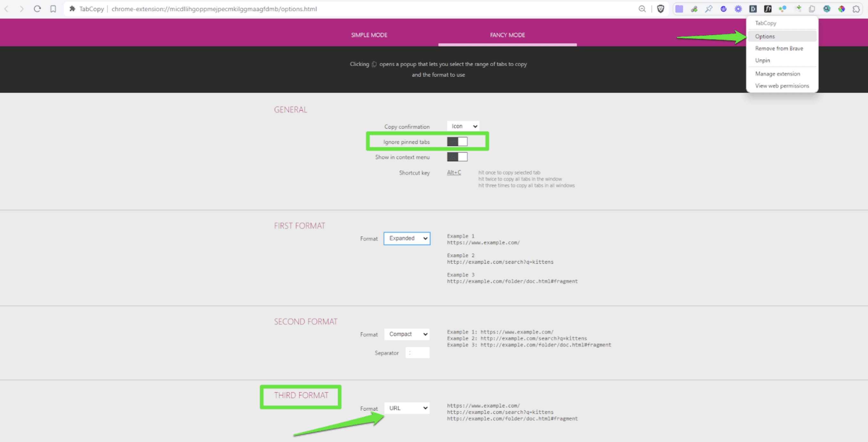The image size is (868, 442).
Task: Switch to the Simple Mode tab
Action: pyautogui.click(x=369, y=35)
